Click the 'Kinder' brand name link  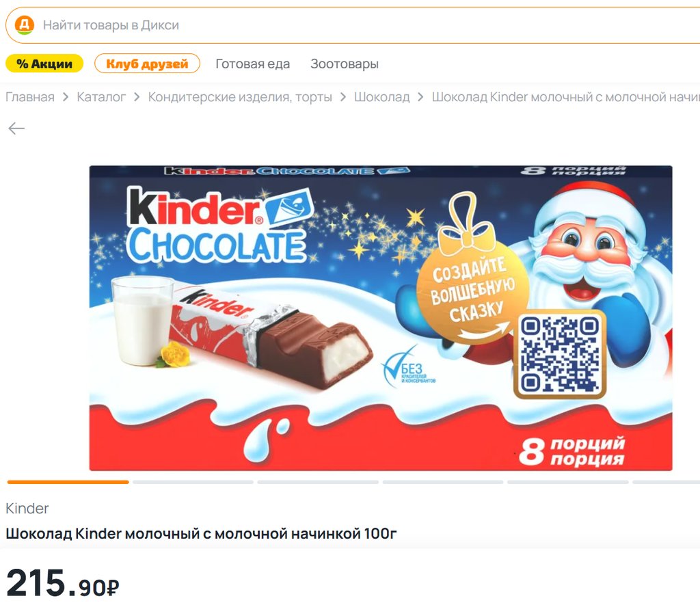click(27, 508)
